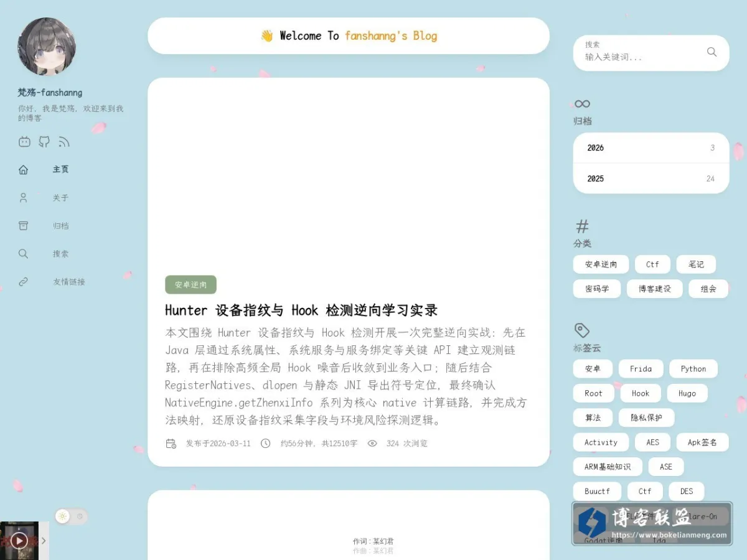This screenshot has height=560, width=747.
Task: Open the 2026 archive row
Action: point(651,148)
